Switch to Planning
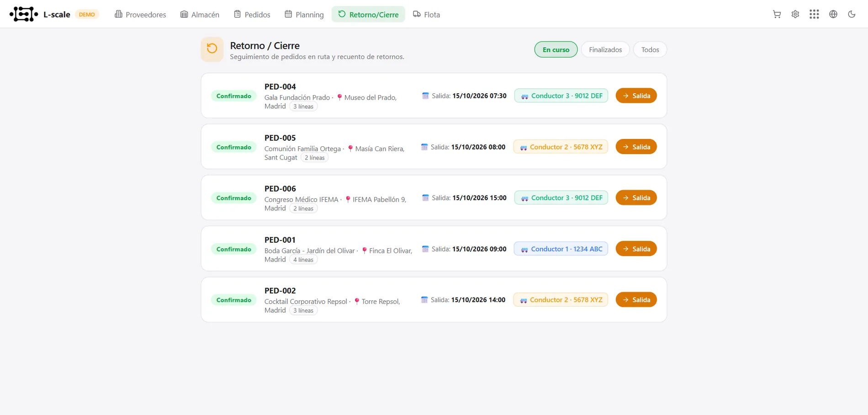 coord(304,15)
